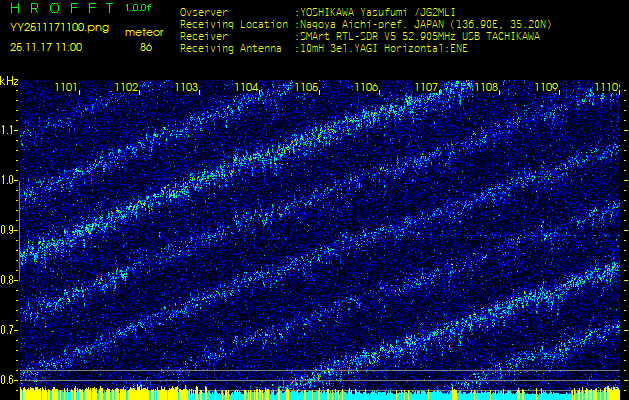The width and height of the screenshot is (629, 400).
Task: Click the 1101 time marker
Action: pyautogui.click(x=66, y=87)
